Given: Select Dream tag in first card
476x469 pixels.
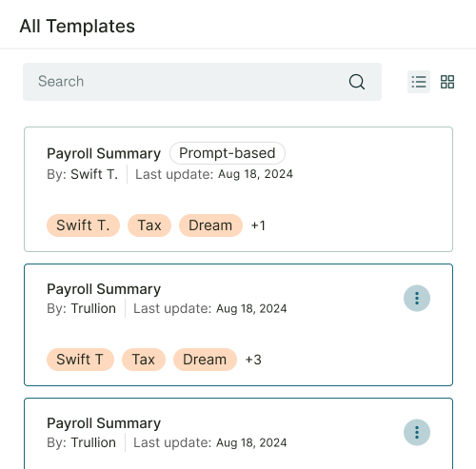Looking at the screenshot, I should click(x=210, y=225).
